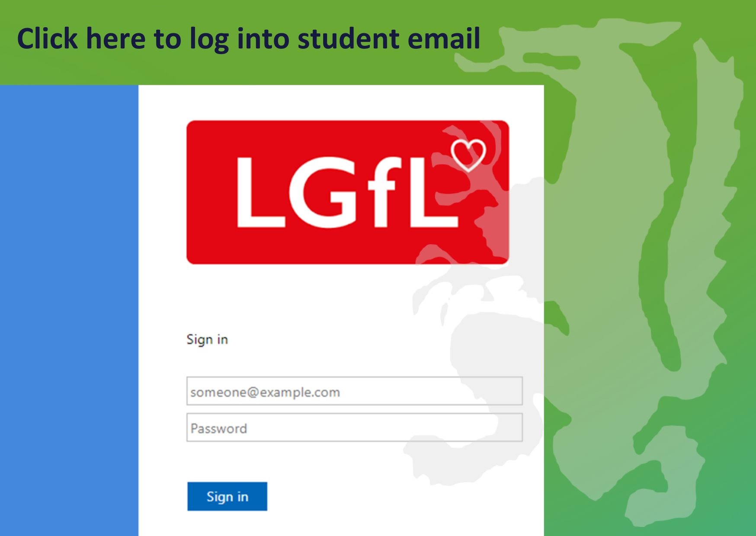Focus the someone@example.com email field
Image resolution: width=756 pixels, height=536 pixels.
coord(355,391)
